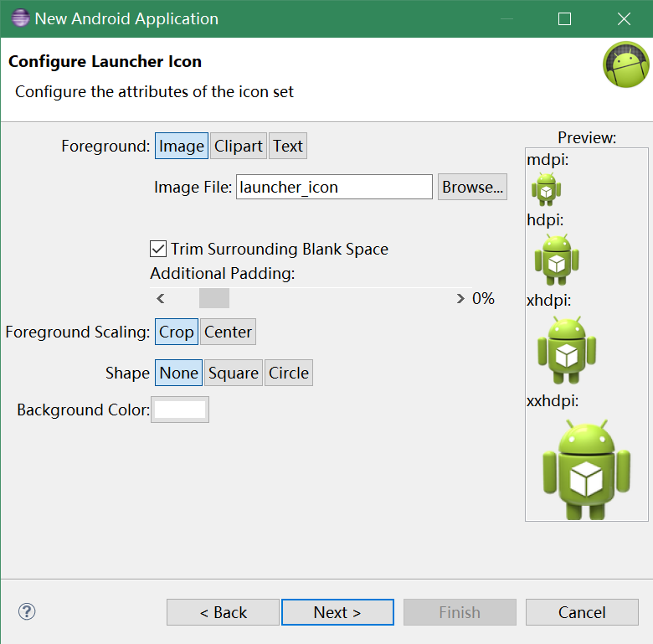Open the Background Color picker swatch
The image size is (653, 644).
click(180, 410)
